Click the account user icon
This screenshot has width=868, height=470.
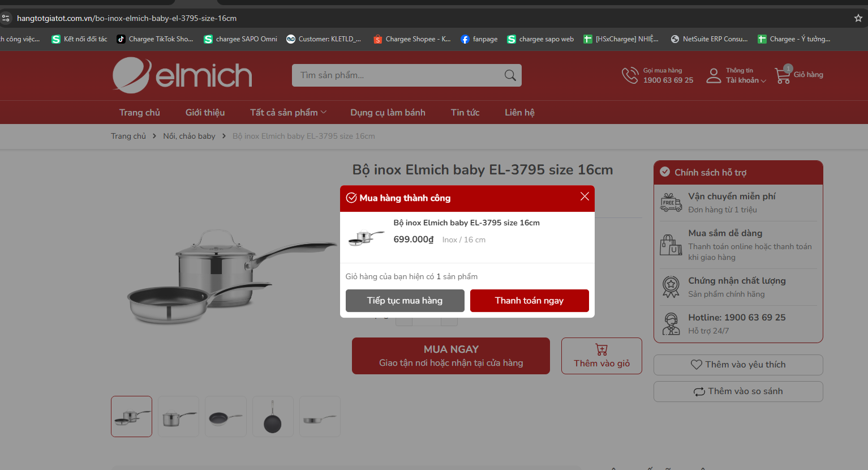coord(714,75)
